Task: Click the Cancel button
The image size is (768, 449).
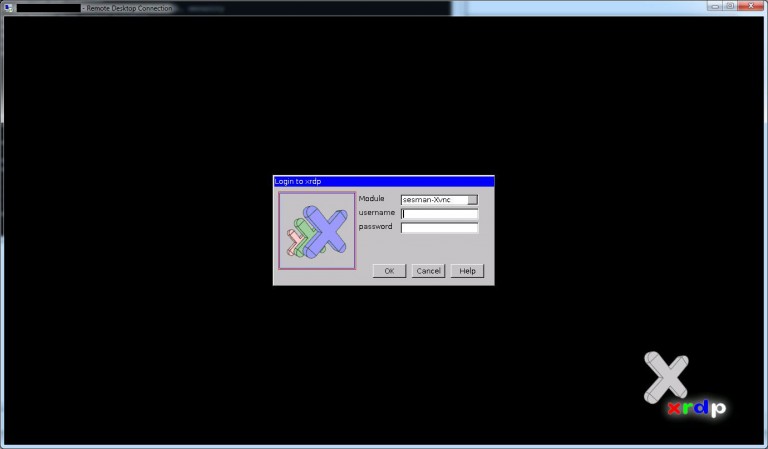Action: (428, 271)
